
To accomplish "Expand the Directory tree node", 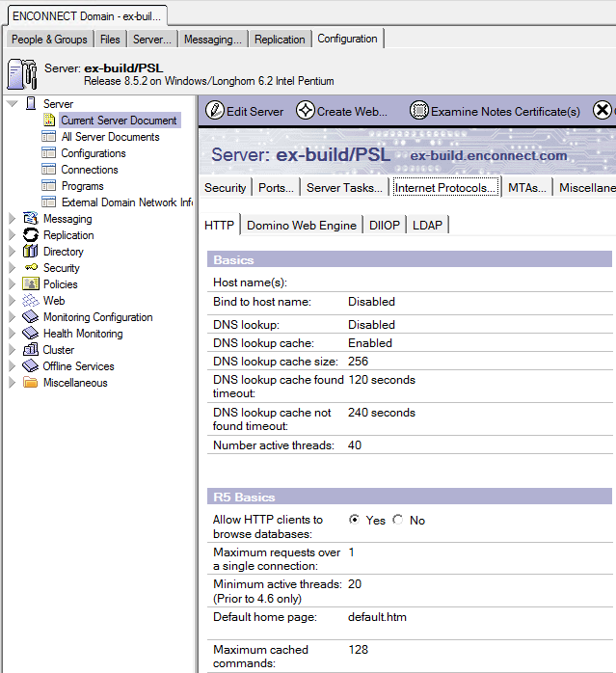I will (12, 251).
